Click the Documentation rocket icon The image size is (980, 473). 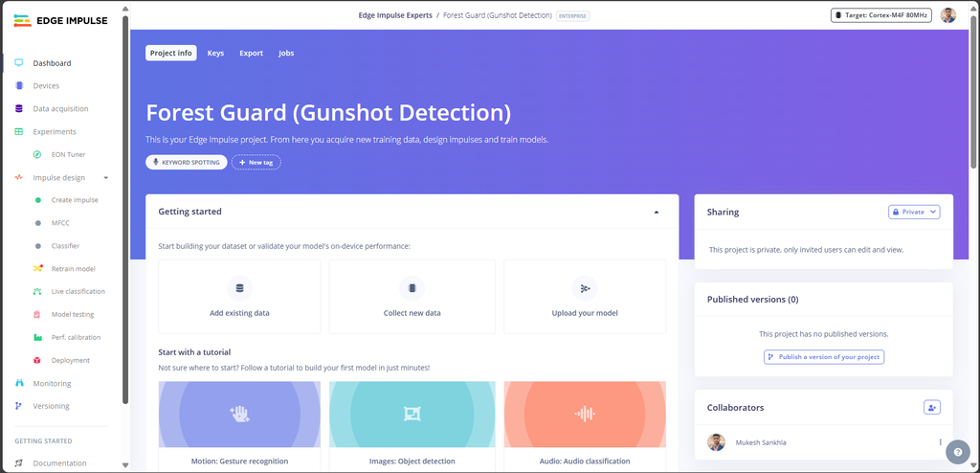(x=19, y=463)
